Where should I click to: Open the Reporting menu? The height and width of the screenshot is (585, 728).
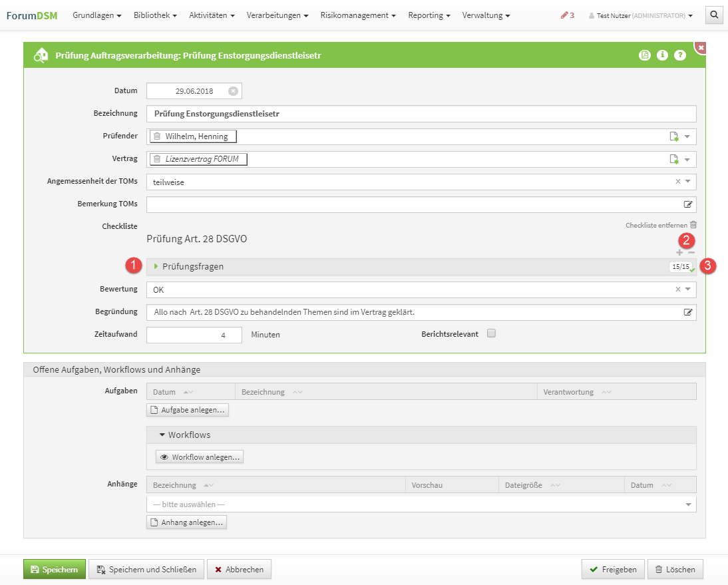tap(429, 15)
